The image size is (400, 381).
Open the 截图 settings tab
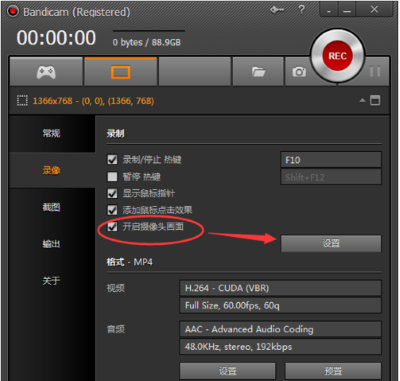pos(52,207)
